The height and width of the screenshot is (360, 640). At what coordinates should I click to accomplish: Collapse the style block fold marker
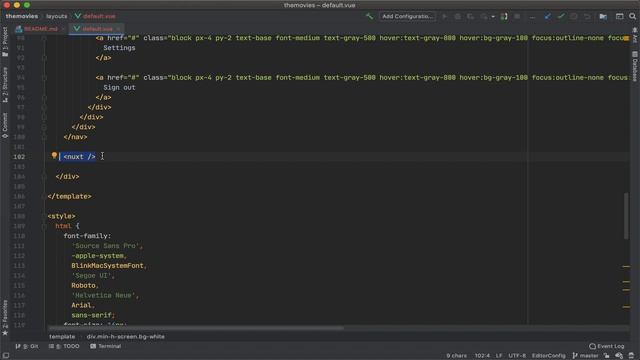44,216
